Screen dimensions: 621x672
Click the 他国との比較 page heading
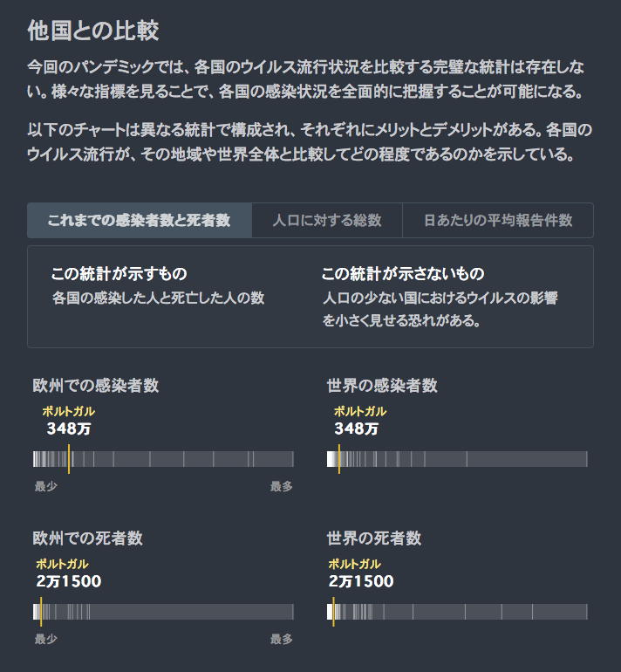pyautogui.click(x=93, y=31)
